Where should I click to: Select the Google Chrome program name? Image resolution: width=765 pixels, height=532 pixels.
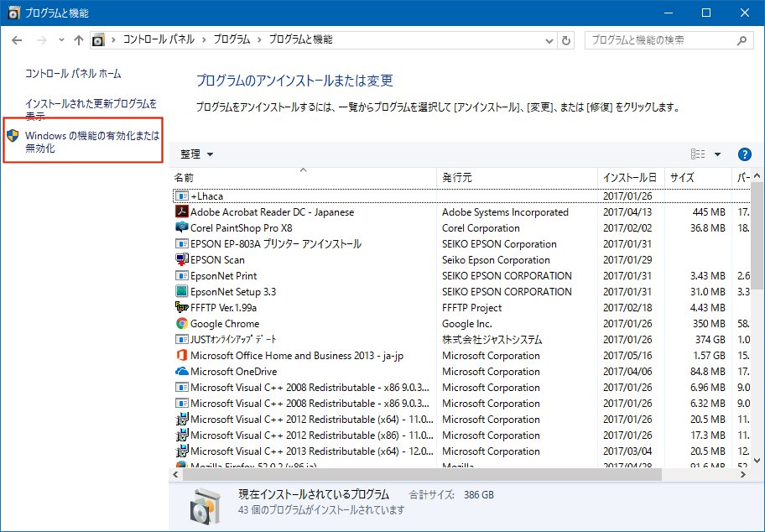tap(225, 324)
